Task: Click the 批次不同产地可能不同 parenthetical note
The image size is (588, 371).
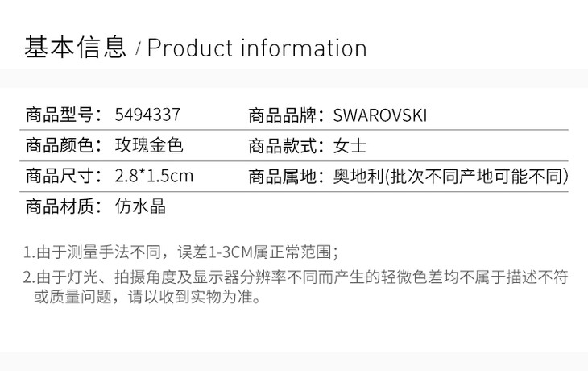Action: point(477,176)
